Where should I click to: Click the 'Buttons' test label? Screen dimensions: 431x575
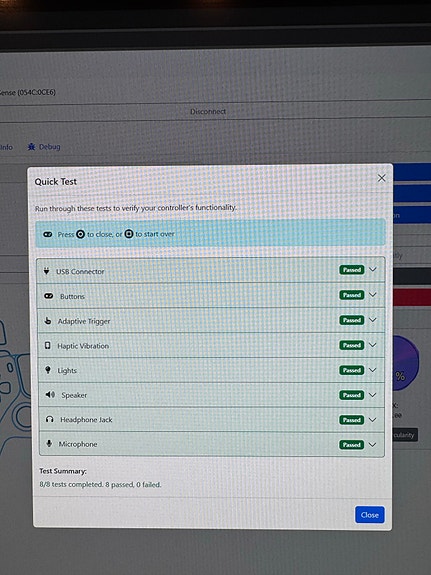pyautogui.click(x=72, y=296)
